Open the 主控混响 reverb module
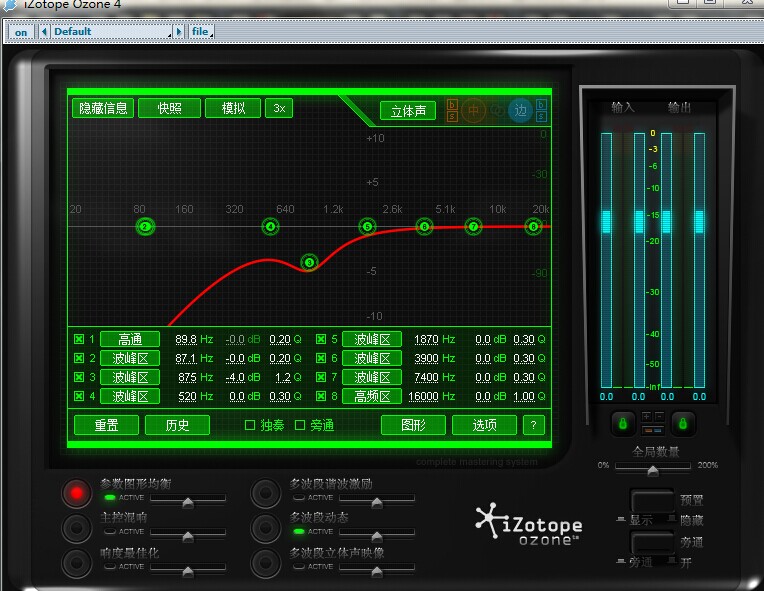Image resolution: width=764 pixels, height=591 pixels. click(x=76, y=528)
